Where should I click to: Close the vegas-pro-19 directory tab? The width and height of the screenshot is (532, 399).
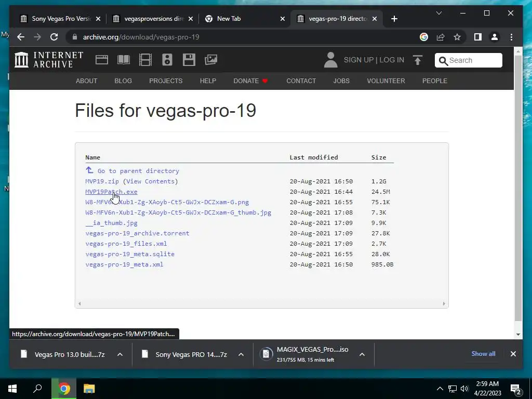375,19
